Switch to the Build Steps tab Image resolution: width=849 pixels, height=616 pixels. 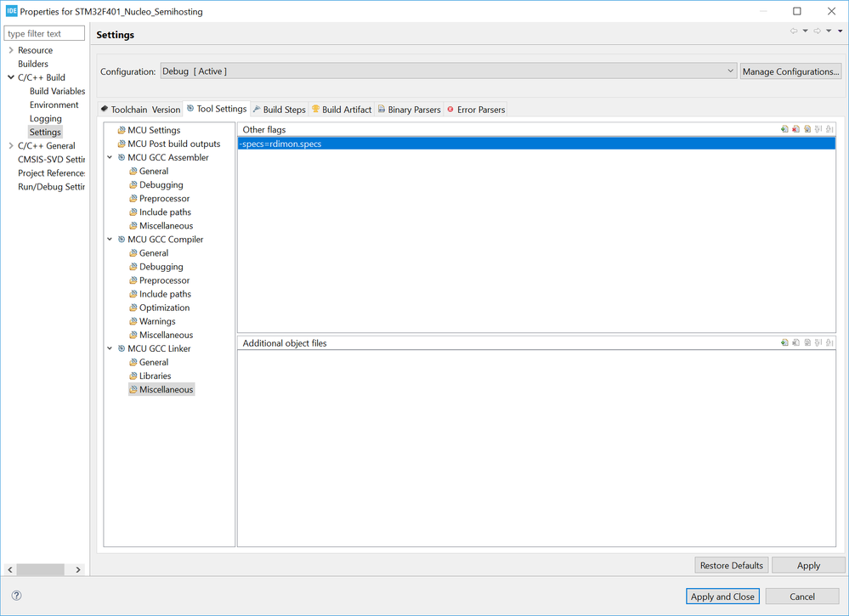coord(280,110)
